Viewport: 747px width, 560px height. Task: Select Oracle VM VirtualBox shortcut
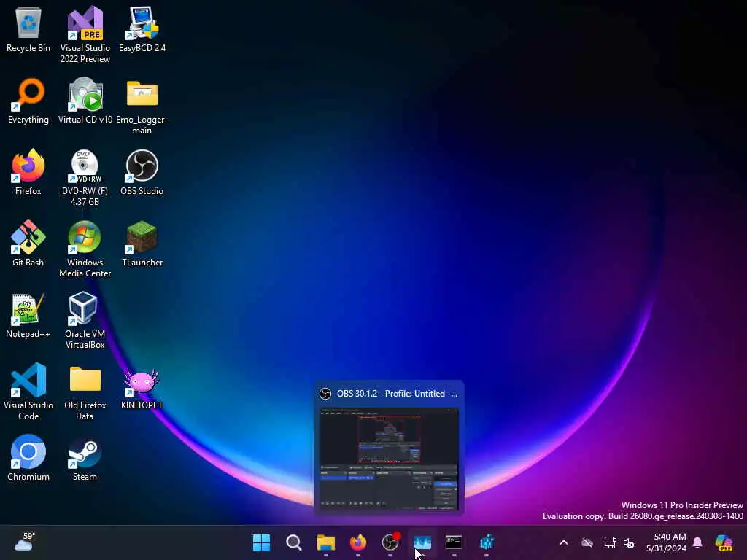pyautogui.click(x=85, y=321)
